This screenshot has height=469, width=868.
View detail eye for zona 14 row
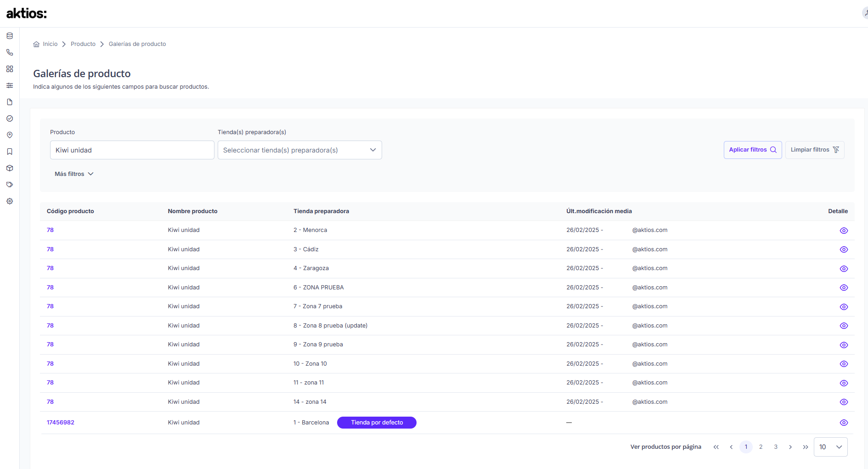[844, 402]
